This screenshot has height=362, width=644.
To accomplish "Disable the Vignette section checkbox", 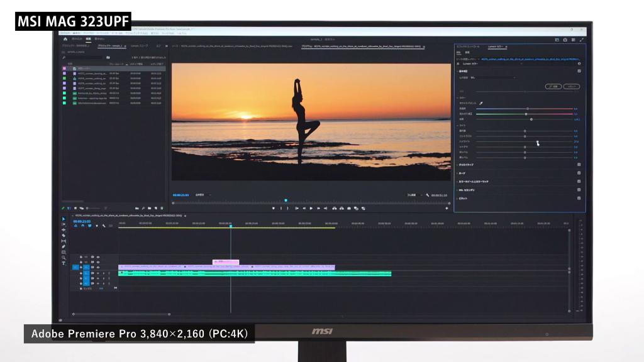I will coord(579,198).
